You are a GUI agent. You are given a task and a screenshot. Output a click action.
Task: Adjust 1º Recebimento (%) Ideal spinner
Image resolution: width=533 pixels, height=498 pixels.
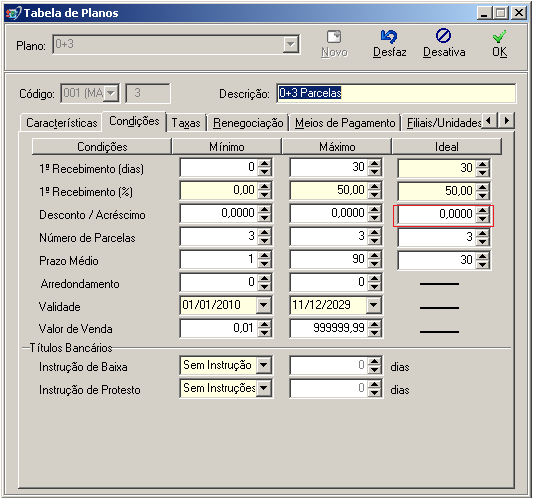point(482,191)
